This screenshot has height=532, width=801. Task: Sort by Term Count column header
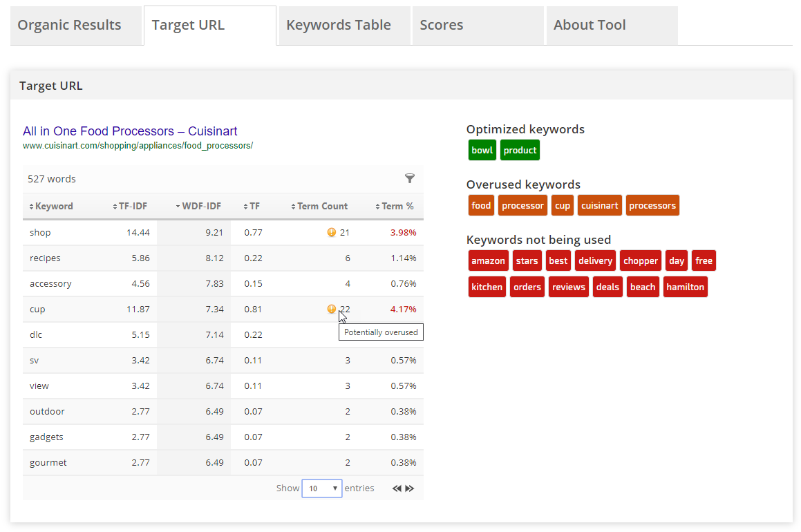(319, 206)
